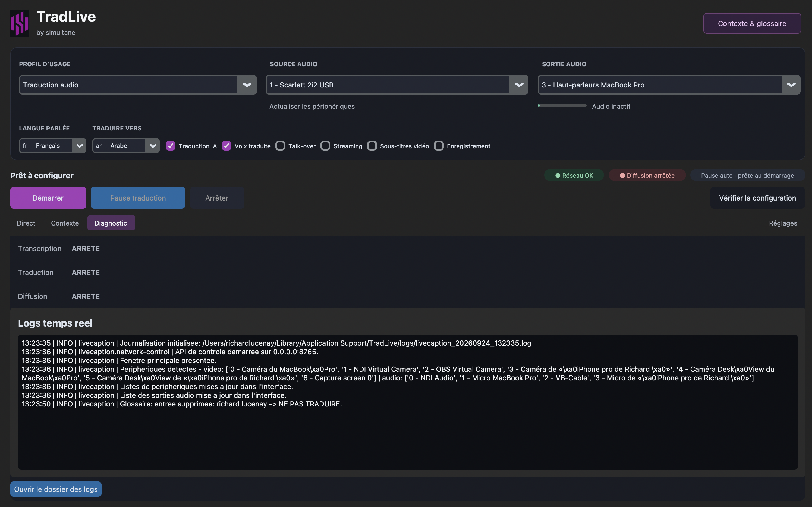812x507 pixels.
Task: Click the Démarrer button
Action: tap(48, 198)
